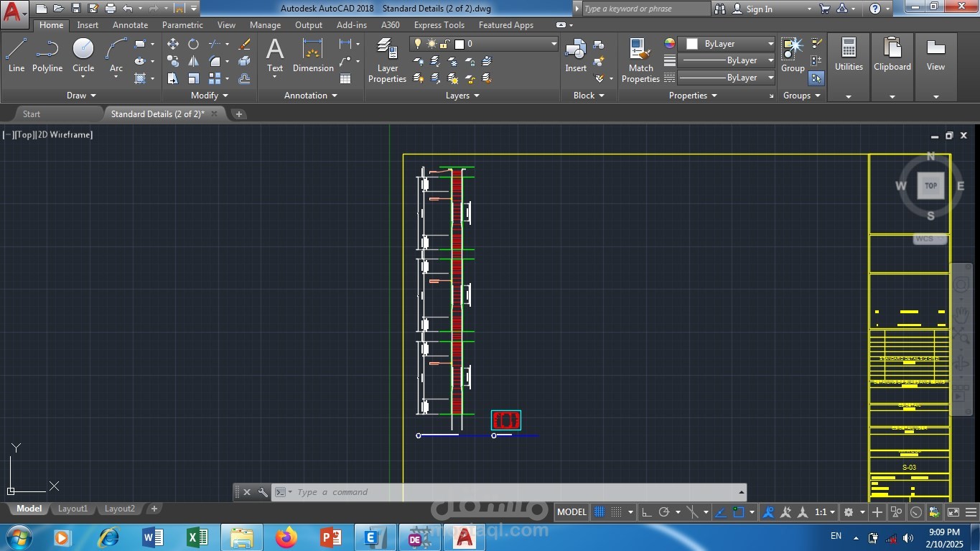This screenshot has height=551, width=980.
Task: Open the Start file tab
Action: (x=32, y=114)
